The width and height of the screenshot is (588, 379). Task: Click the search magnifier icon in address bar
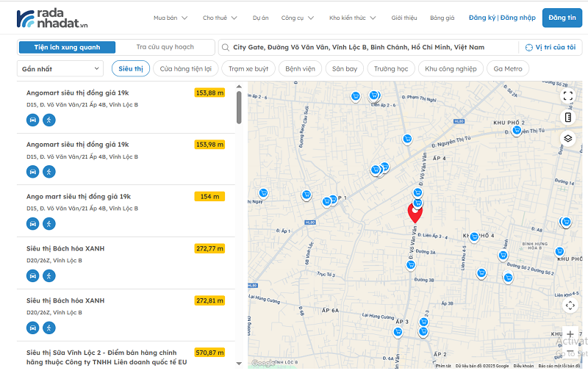point(226,48)
